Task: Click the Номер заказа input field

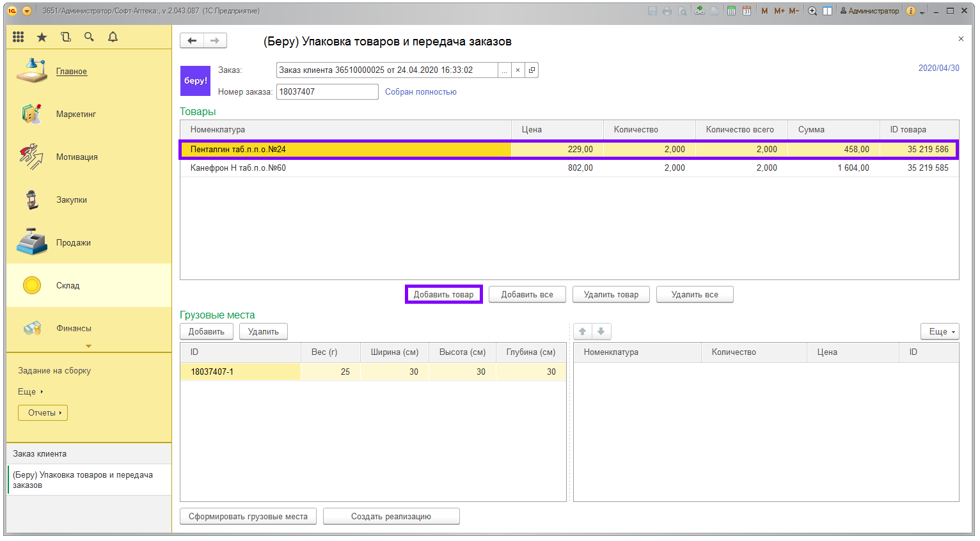Action: 327,92
